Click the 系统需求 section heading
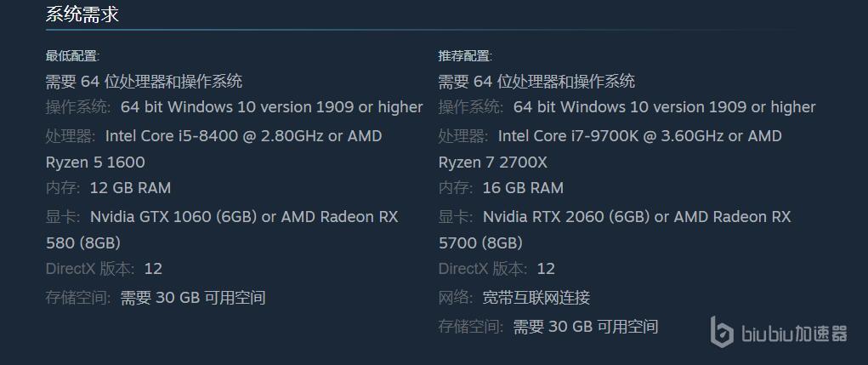Screen dimensions: 868x365 [82, 14]
